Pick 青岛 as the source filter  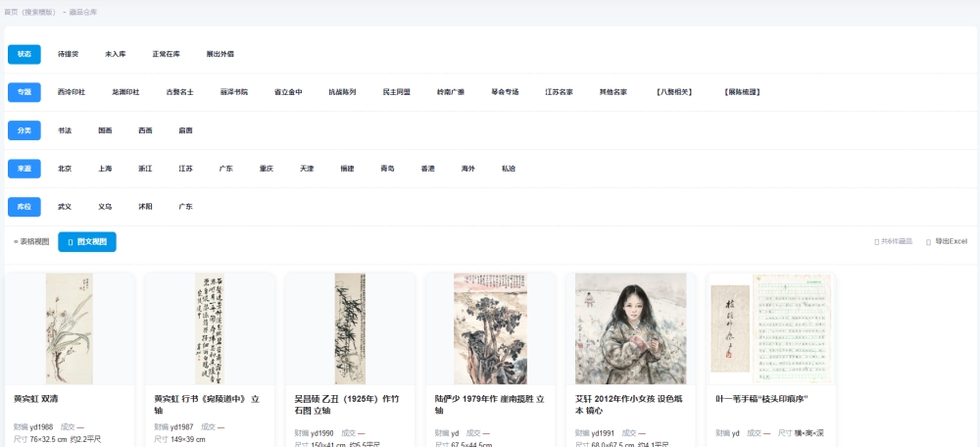point(387,169)
